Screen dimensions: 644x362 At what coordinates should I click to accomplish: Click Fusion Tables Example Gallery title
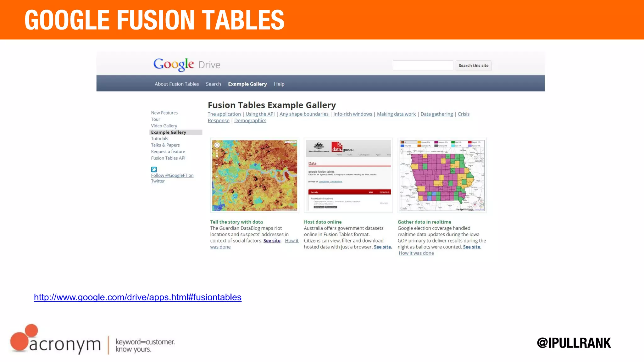click(x=272, y=105)
